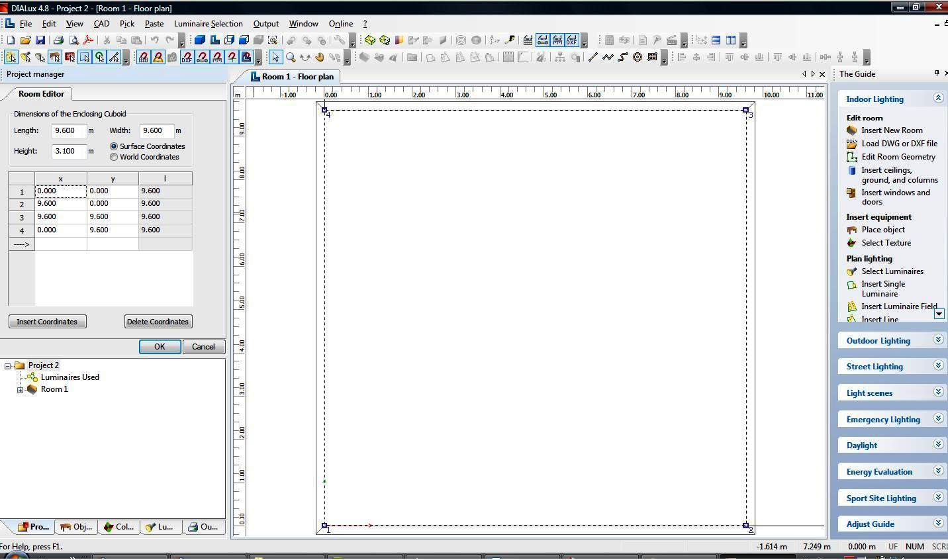
Task: Select row 1 x coordinate cell
Action: tap(60, 191)
